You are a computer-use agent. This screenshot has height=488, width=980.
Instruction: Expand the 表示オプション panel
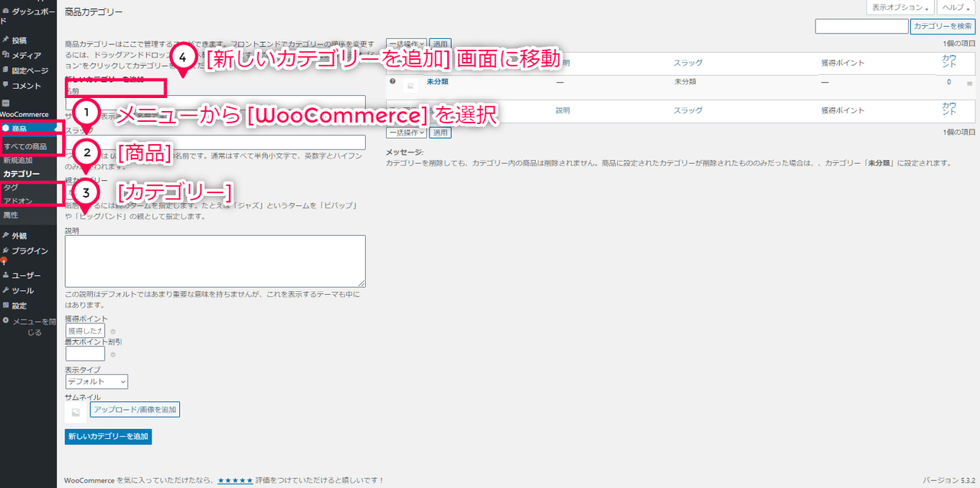[900, 7]
